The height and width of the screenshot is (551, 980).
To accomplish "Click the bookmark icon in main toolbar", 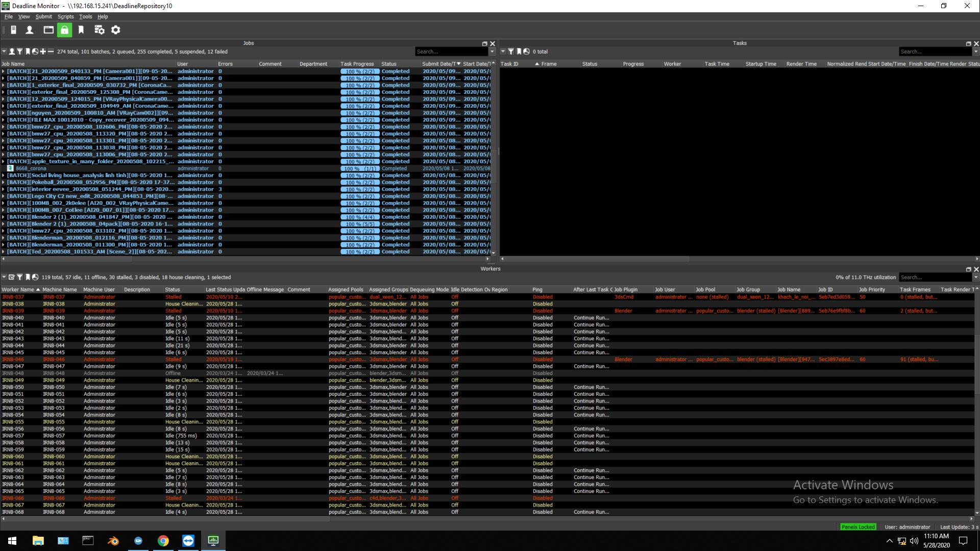I will click(81, 30).
